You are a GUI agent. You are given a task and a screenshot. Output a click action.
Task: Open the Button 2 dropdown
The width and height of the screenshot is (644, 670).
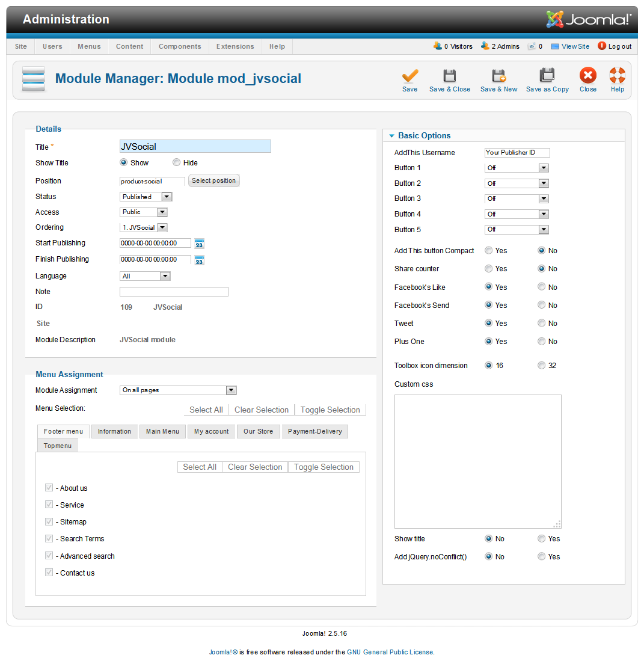[517, 183]
